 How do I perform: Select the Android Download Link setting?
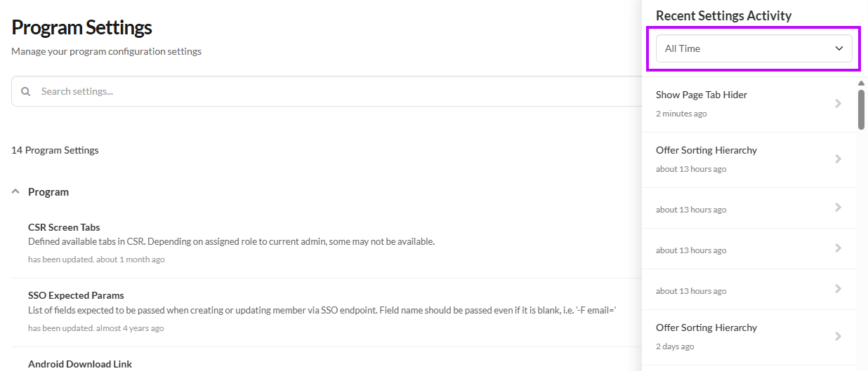point(80,364)
